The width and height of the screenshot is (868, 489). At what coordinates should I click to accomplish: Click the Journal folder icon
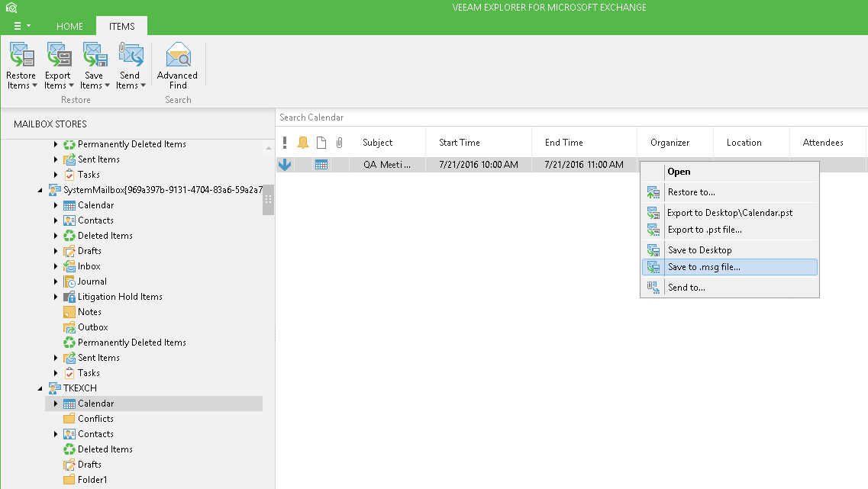(x=69, y=281)
